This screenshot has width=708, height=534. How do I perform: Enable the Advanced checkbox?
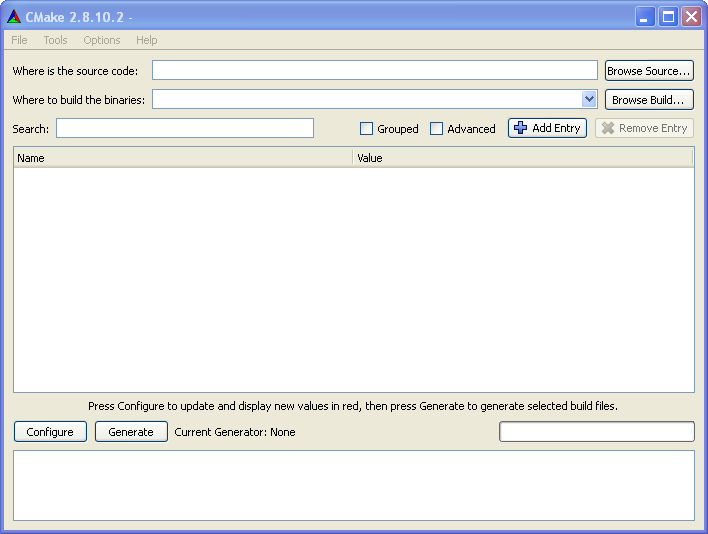point(436,129)
